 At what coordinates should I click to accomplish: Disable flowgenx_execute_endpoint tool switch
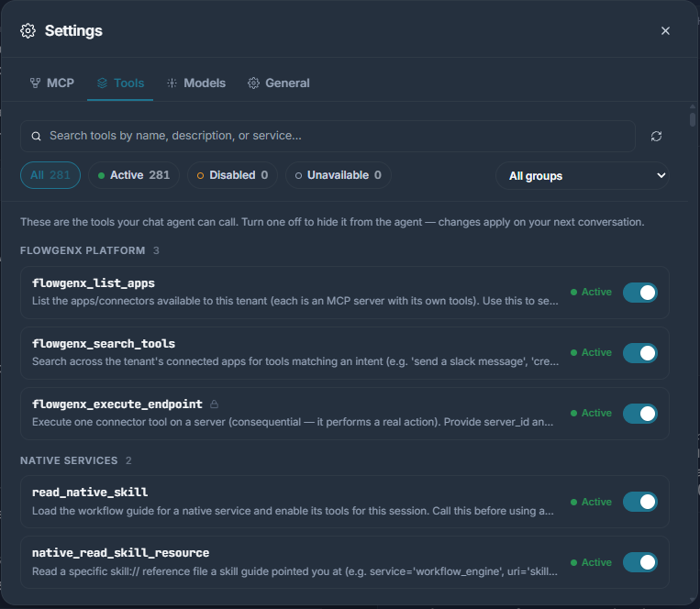[x=639, y=414]
